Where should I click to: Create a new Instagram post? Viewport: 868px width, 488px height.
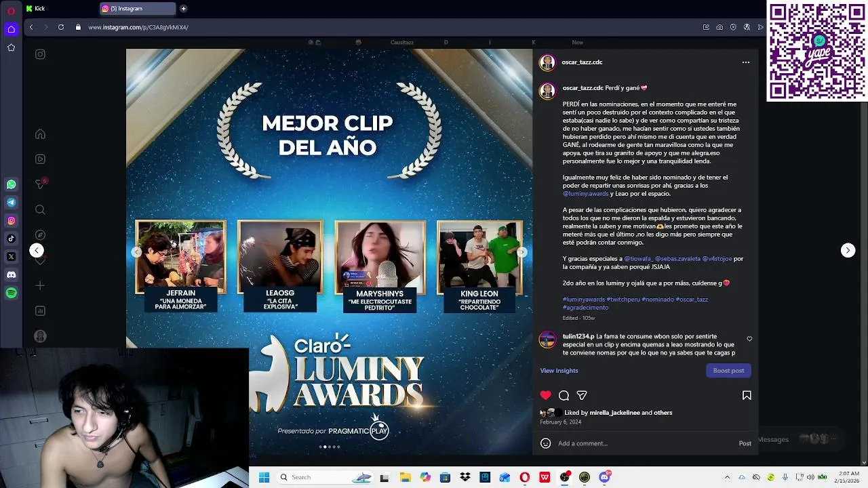pos(40,286)
